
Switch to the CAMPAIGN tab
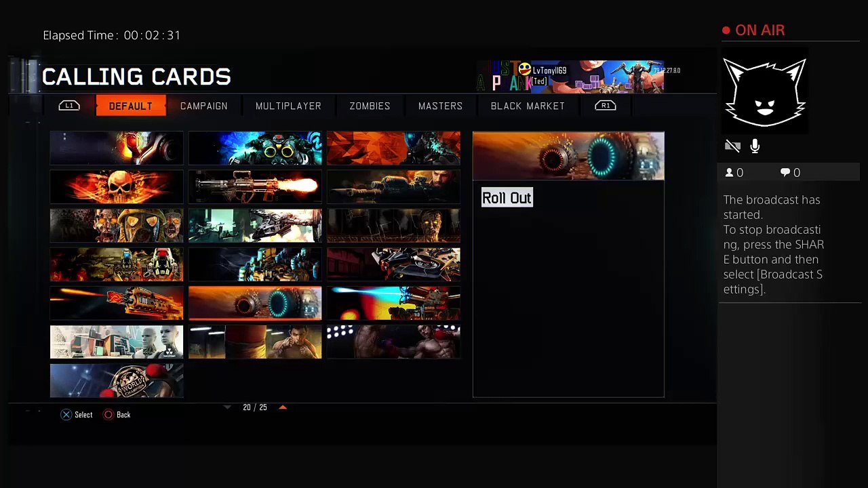coord(204,106)
